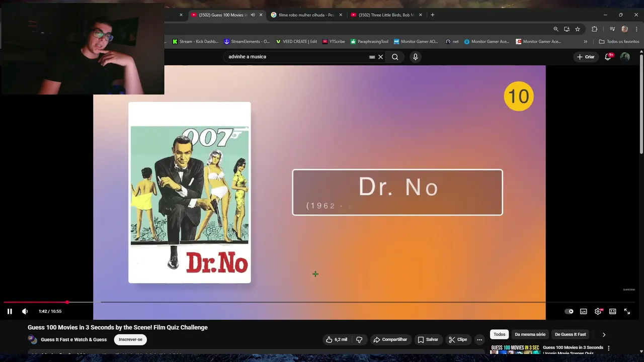Click the channel avatar image
This screenshot has width=644, height=362.
click(33, 339)
